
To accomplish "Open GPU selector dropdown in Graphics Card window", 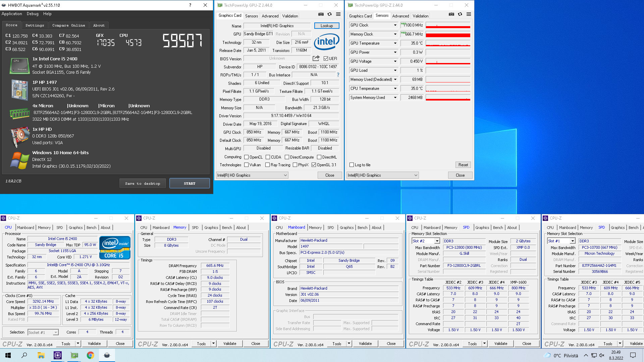I will [x=252, y=175].
